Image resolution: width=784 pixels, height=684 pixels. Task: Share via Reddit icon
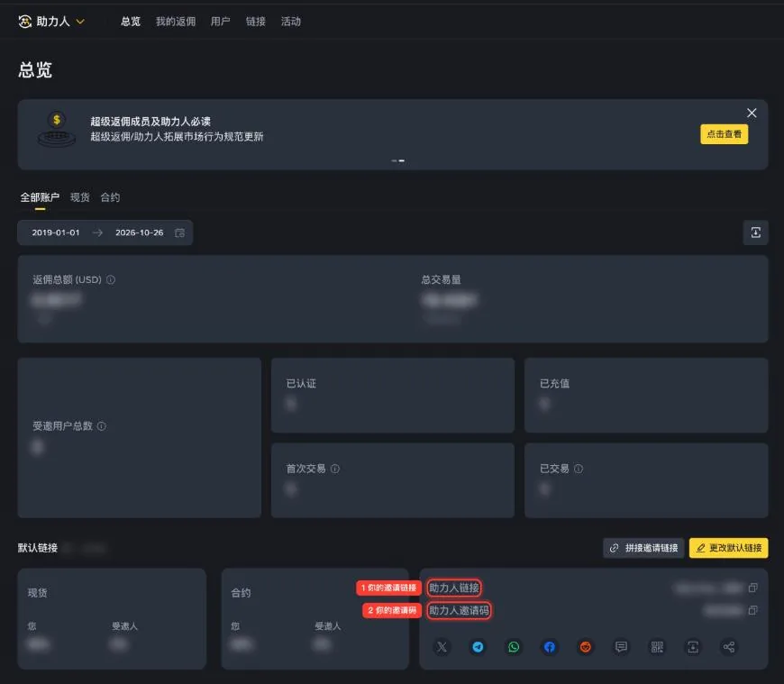pos(586,647)
